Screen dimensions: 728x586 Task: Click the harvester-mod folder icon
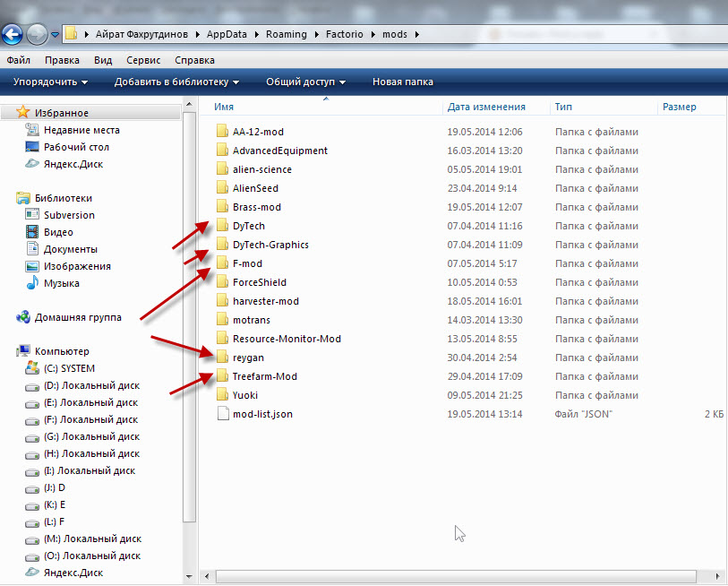222,301
